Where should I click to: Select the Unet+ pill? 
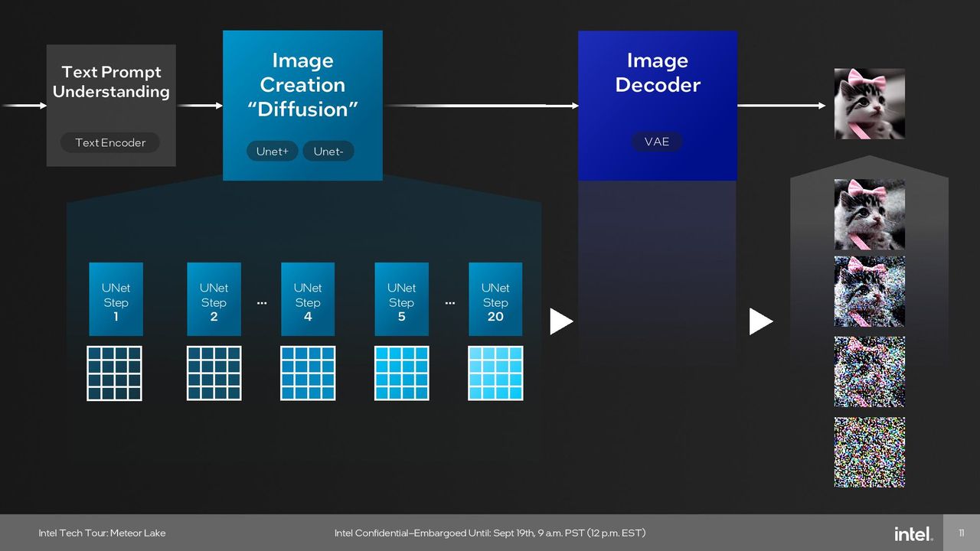coord(273,152)
